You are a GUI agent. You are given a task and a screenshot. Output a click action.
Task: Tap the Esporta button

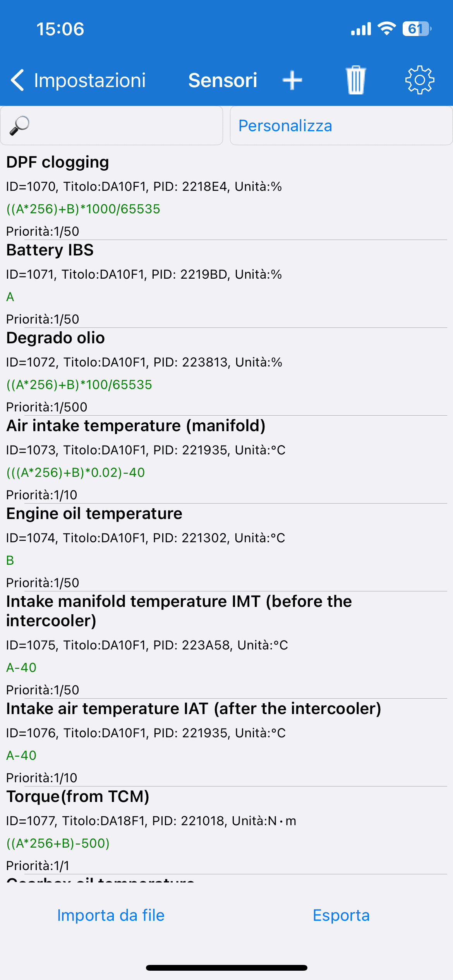pyautogui.click(x=341, y=915)
